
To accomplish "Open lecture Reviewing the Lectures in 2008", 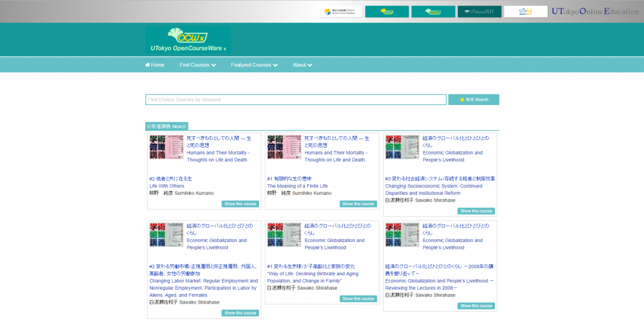I will pos(439,277).
